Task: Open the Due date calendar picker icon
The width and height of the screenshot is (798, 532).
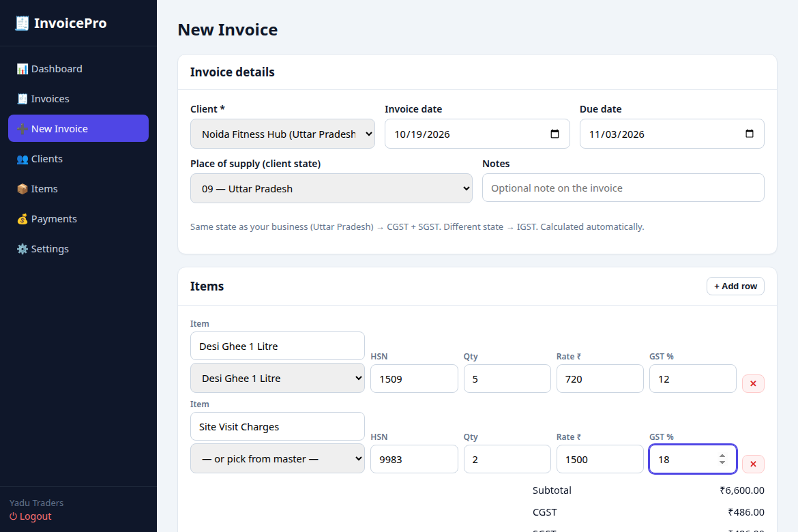Action: pos(749,134)
